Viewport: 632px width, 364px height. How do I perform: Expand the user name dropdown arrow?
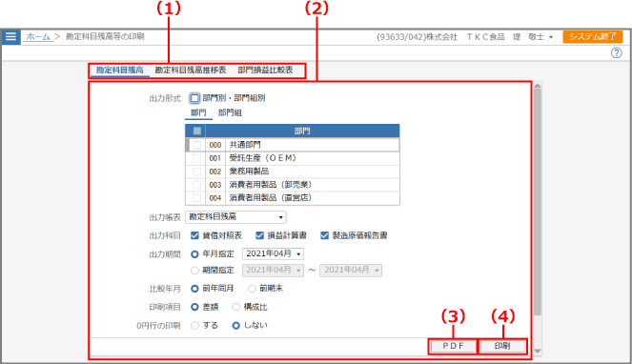[x=551, y=37]
